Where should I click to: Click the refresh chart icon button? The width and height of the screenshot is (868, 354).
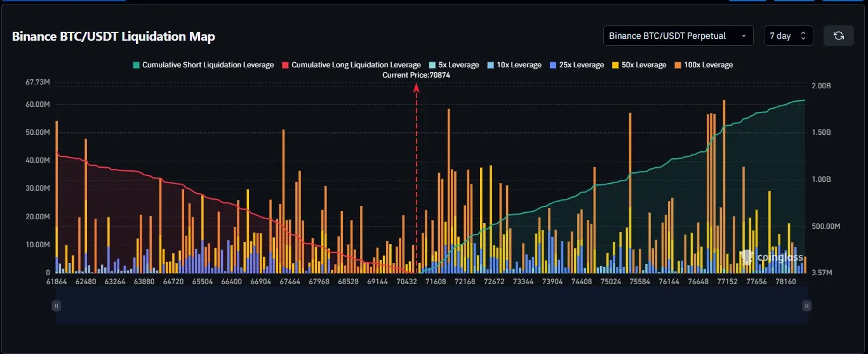point(838,36)
